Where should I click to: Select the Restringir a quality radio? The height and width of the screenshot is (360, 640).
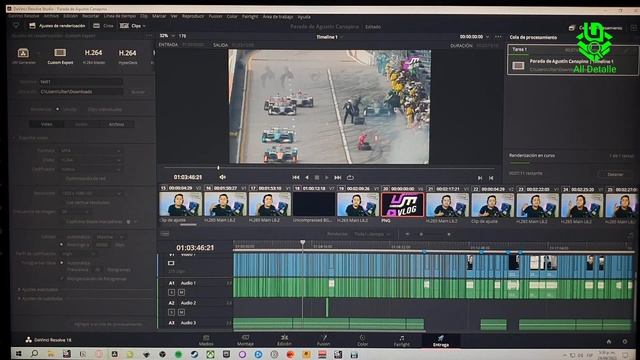(x=62, y=244)
